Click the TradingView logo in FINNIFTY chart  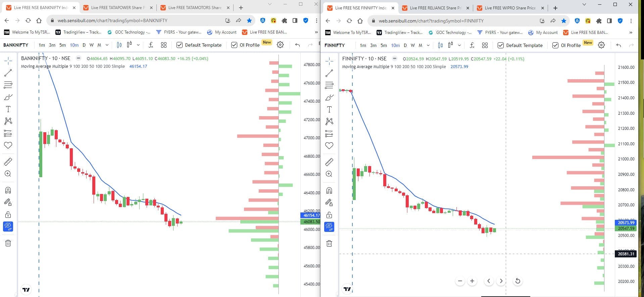(x=347, y=289)
